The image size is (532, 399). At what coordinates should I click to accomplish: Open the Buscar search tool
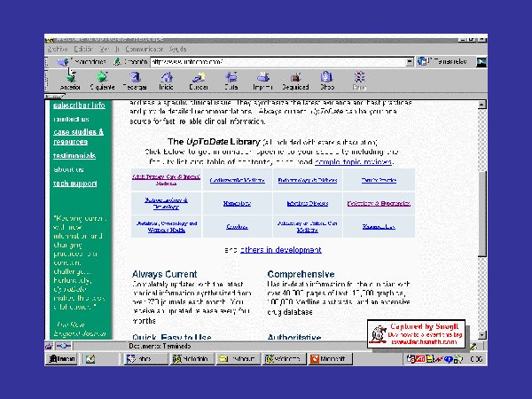tap(199, 81)
